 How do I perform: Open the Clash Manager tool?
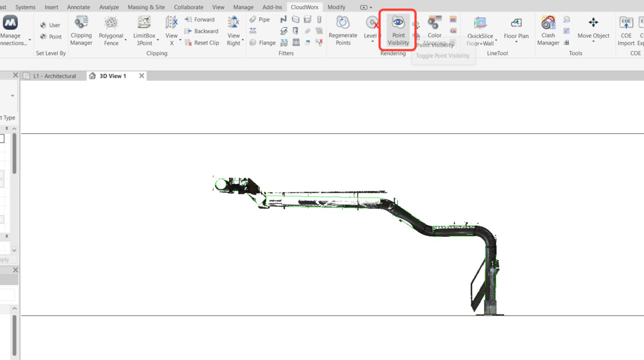pos(548,30)
